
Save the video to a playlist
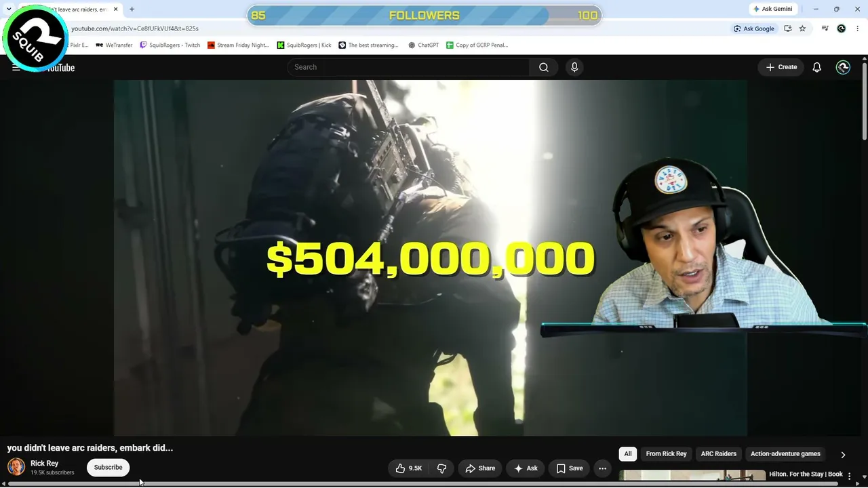pos(570,468)
